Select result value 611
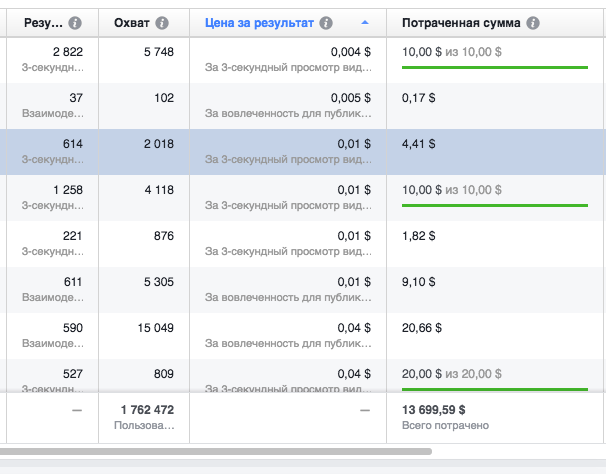This screenshot has height=474, width=606. click(73, 282)
